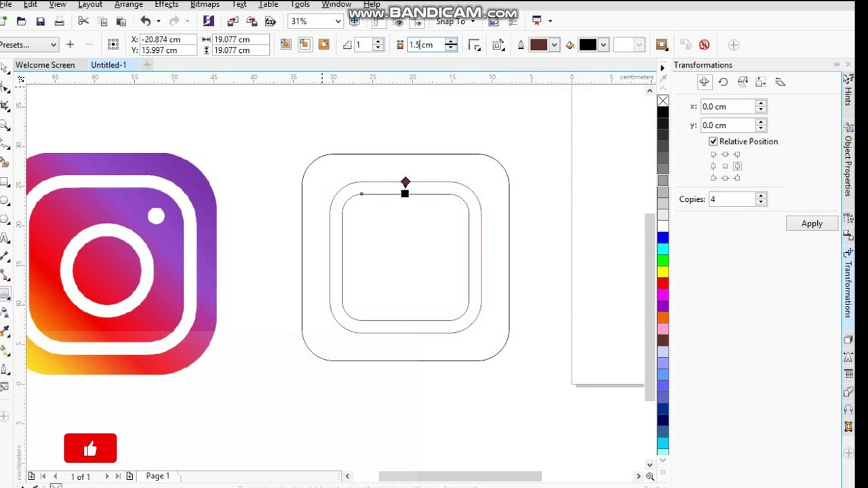
Task: Open the Bitmaps menu
Action: (205, 4)
